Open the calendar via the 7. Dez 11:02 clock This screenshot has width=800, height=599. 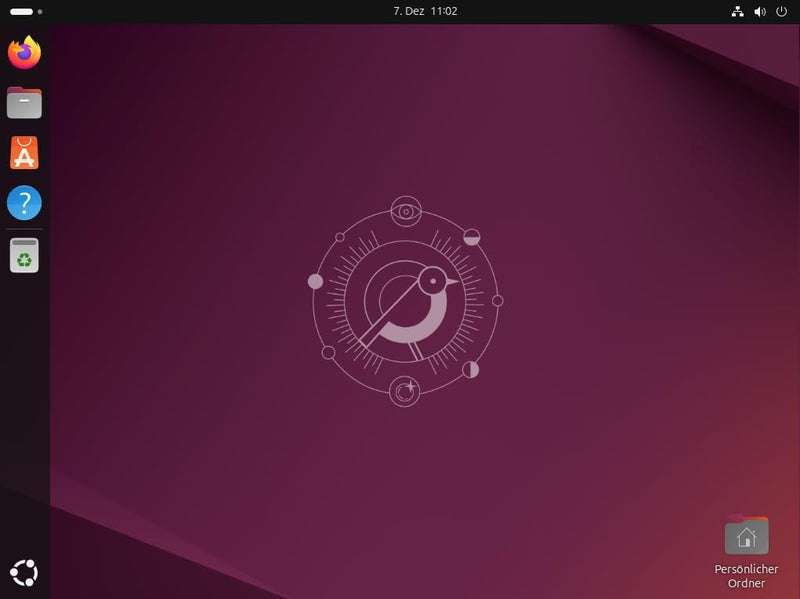tap(425, 11)
